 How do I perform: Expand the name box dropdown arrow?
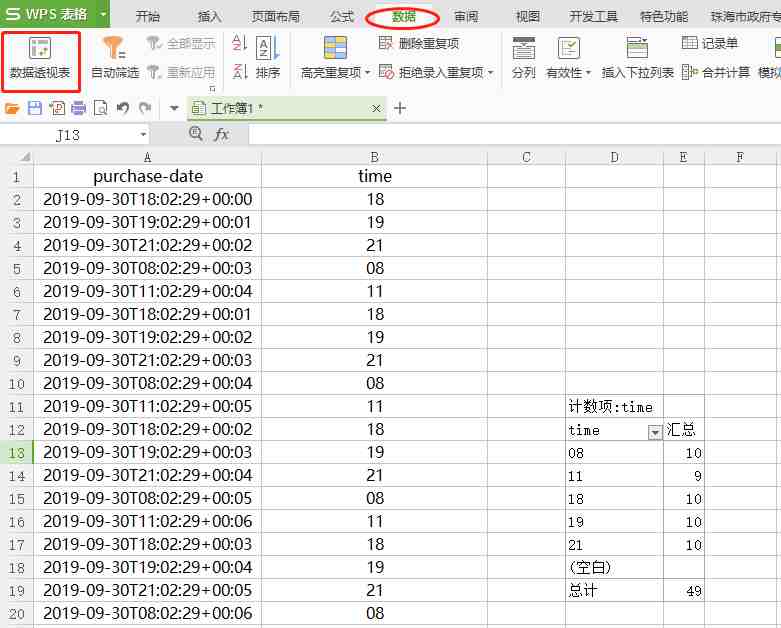tap(143, 134)
